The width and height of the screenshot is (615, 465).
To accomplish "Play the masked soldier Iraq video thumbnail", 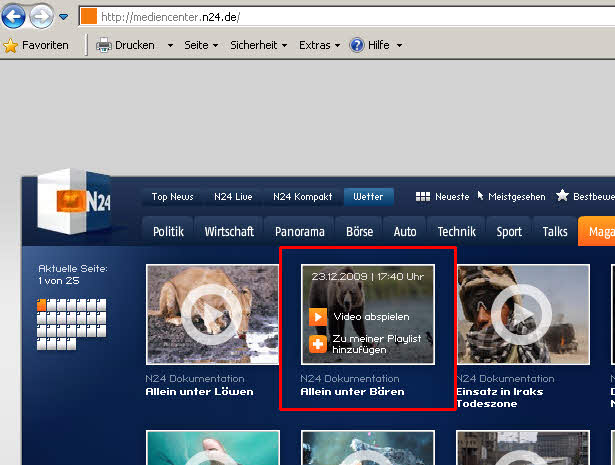I will click(523, 314).
